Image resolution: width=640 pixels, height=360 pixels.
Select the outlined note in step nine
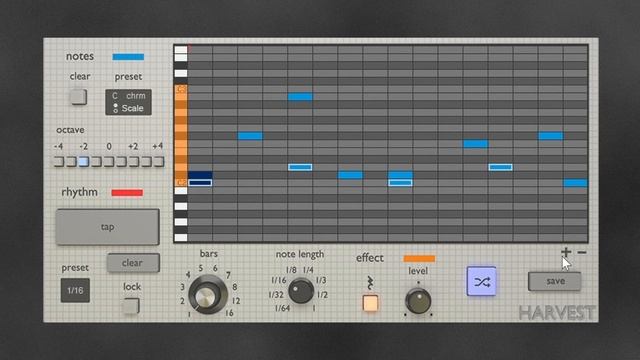pos(400,183)
